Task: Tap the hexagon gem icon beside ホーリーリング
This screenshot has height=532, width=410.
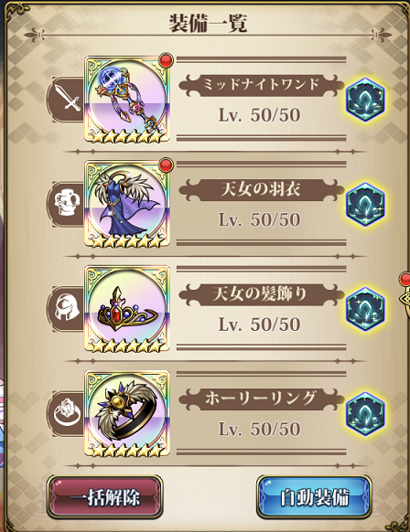Action: coord(365,413)
